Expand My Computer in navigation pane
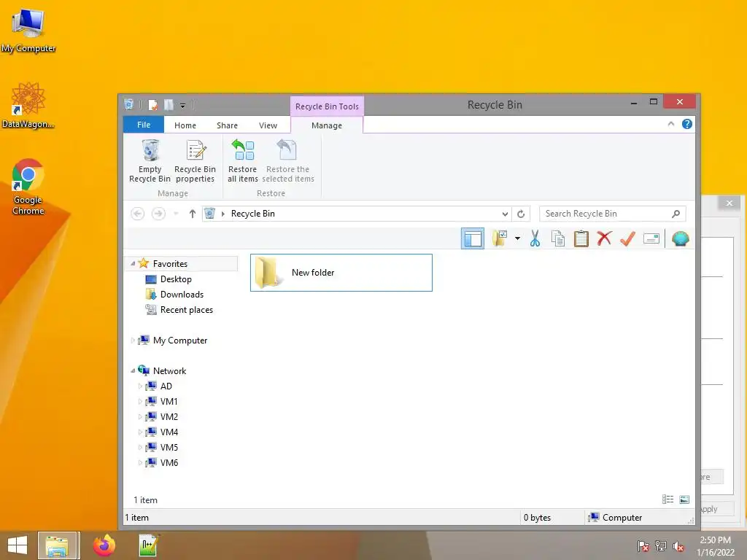The image size is (747, 560). [x=133, y=341]
